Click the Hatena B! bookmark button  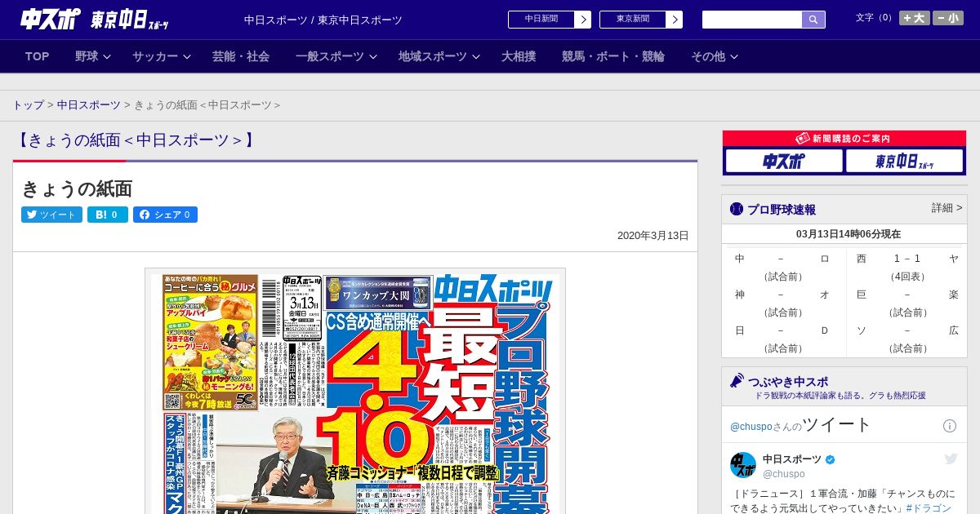108,215
